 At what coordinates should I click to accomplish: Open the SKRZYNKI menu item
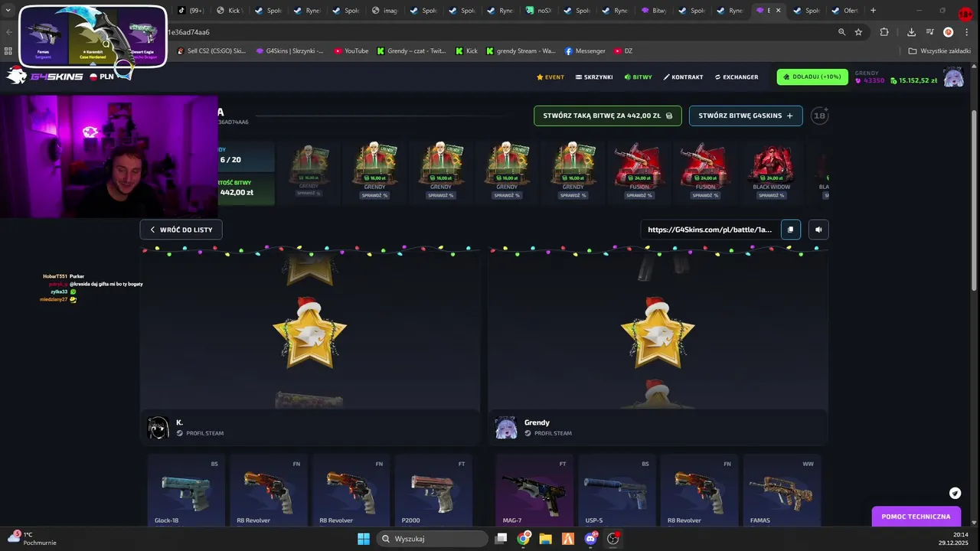(593, 77)
